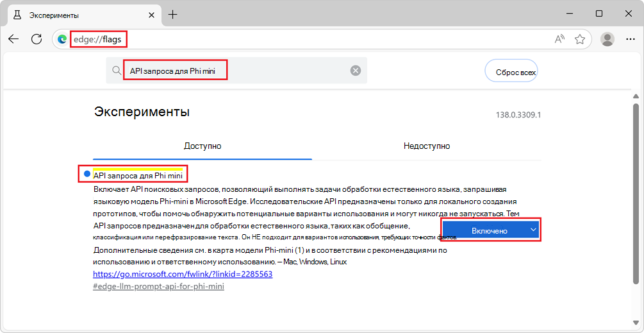The width and height of the screenshot is (644, 333).
Task: Click the API запроса для Phi mini heading
Action: tap(138, 176)
